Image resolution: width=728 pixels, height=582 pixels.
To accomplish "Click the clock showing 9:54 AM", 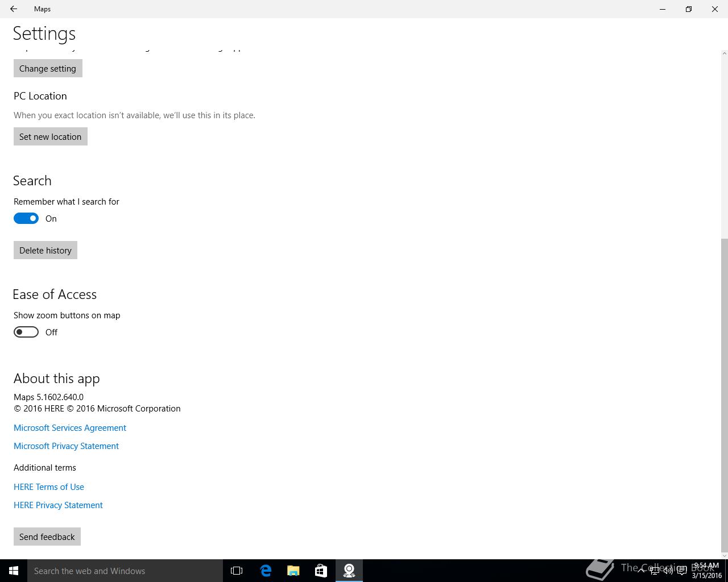I will (706, 571).
